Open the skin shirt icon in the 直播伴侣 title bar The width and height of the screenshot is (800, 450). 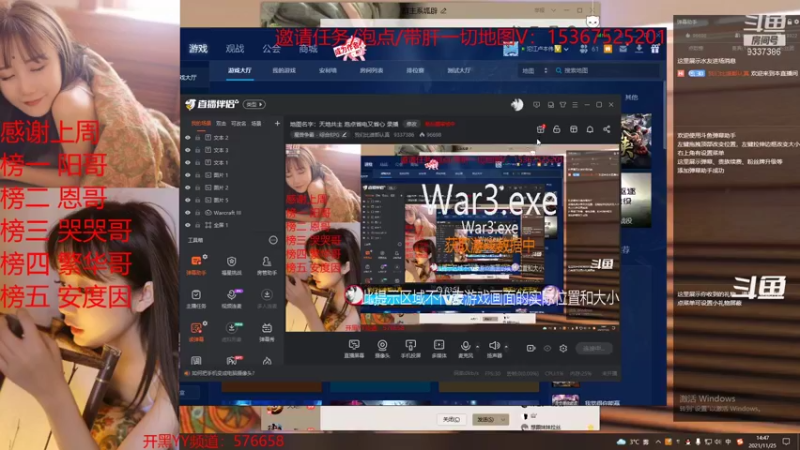pyautogui.click(x=563, y=105)
